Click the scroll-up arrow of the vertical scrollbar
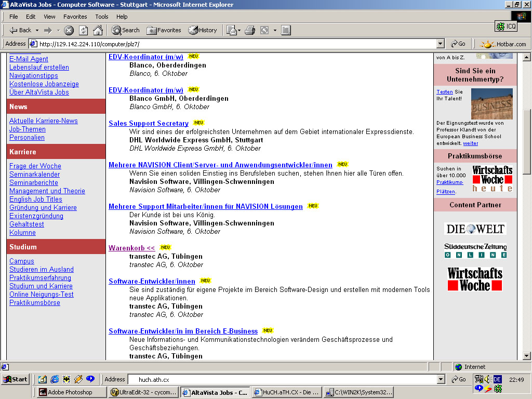The width and height of the screenshot is (532, 399). point(527,57)
